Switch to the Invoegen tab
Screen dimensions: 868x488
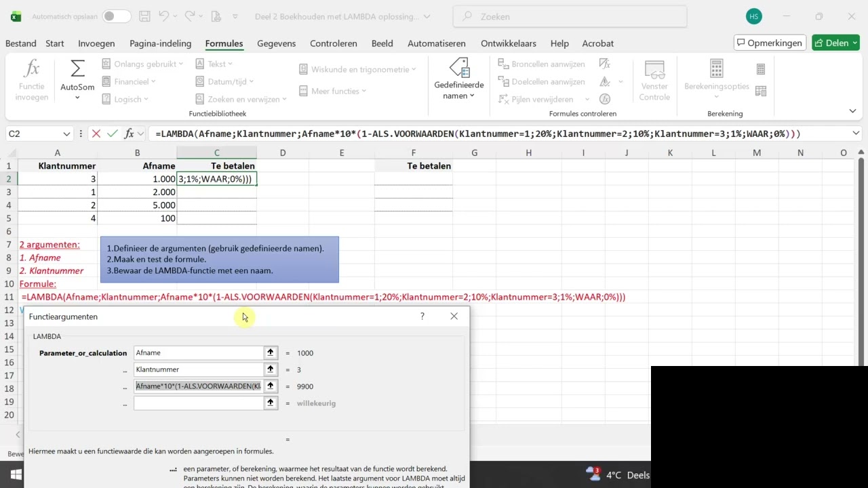tap(96, 43)
